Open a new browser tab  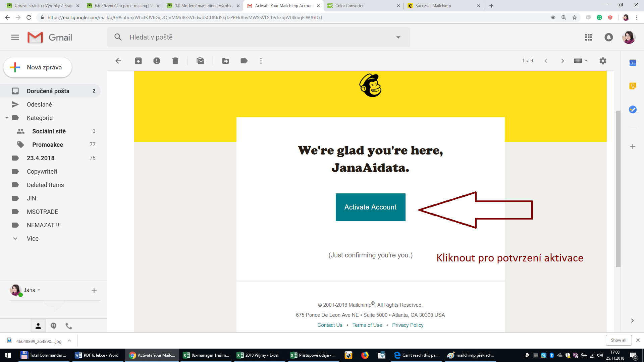pos(491,6)
